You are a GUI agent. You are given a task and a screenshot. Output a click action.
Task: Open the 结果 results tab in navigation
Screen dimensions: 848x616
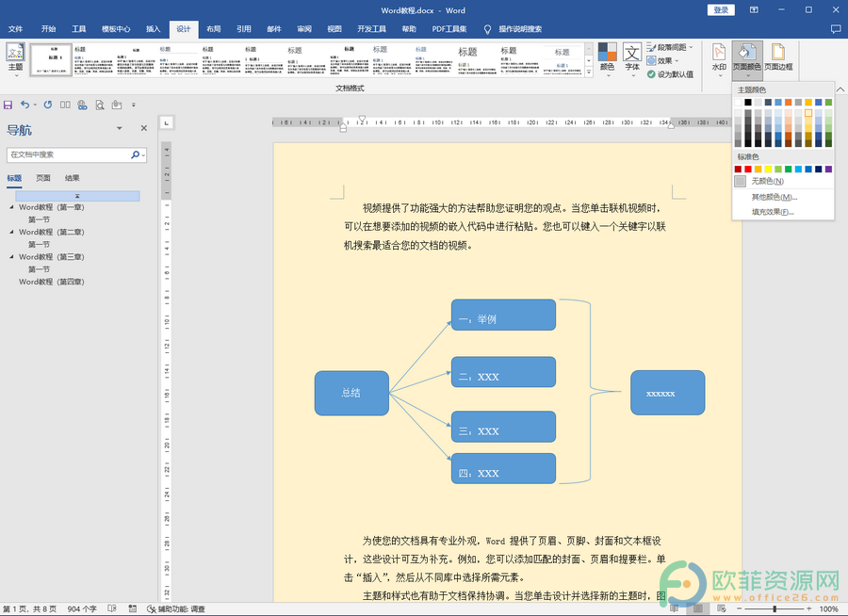[72, 178]
